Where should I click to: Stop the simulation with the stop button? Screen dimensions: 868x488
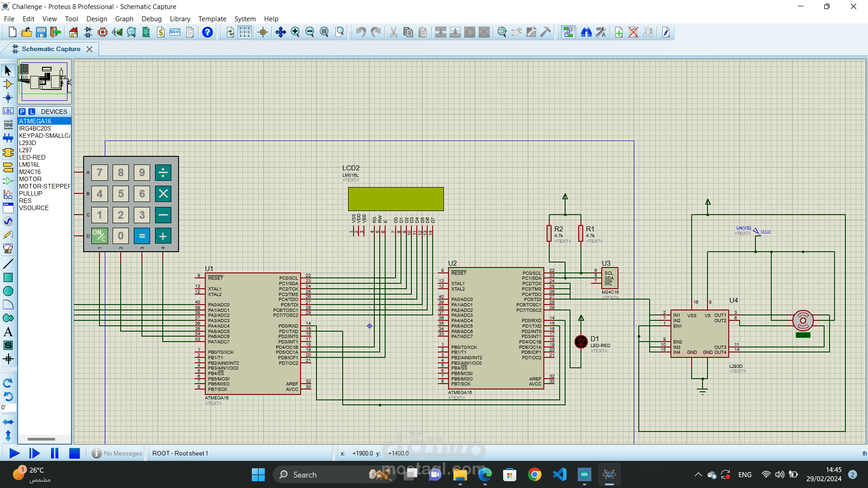(75, 453)
